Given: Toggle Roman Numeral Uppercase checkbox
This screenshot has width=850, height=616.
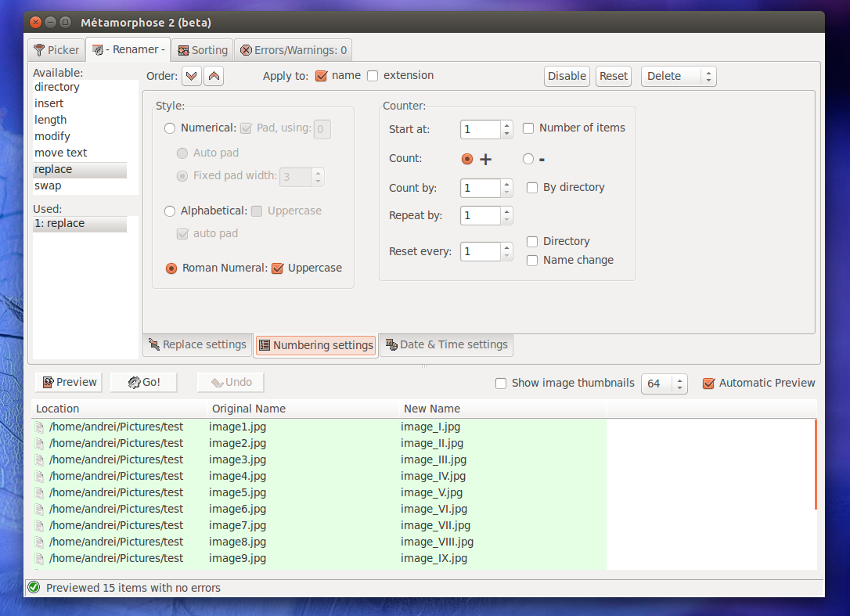Looking at the screenshot, I should tap(278, 268).
